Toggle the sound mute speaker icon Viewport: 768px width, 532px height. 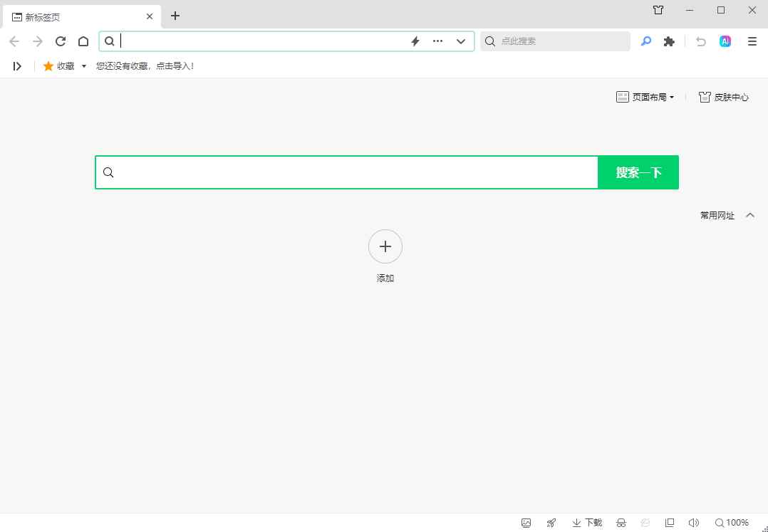[x=694, y=523]
